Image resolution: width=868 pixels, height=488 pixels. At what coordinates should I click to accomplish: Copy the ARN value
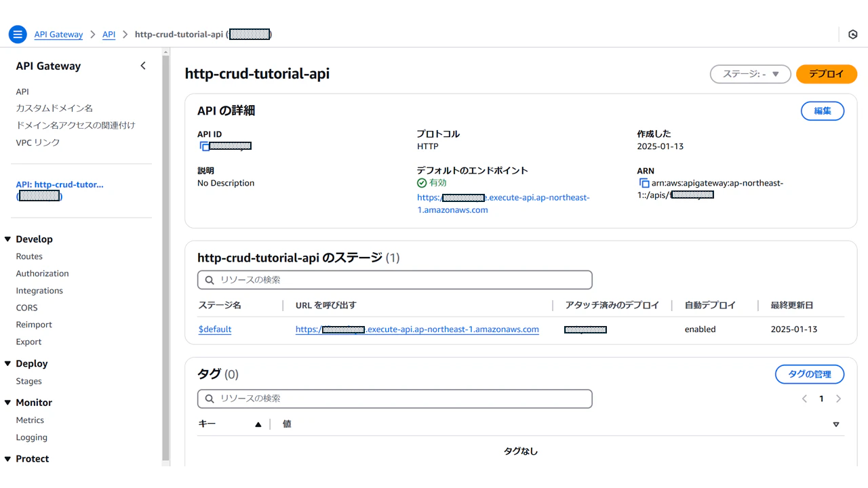coord(644,183)
